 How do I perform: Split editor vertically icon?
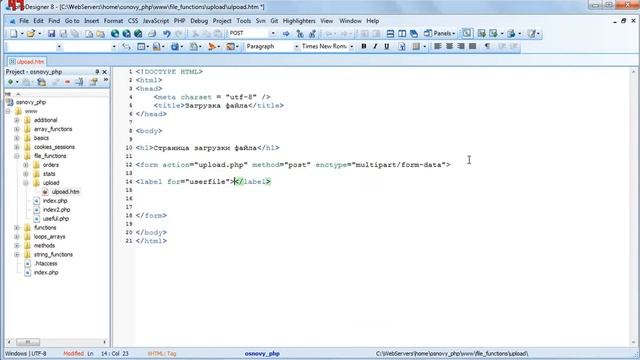click(402, 33)
